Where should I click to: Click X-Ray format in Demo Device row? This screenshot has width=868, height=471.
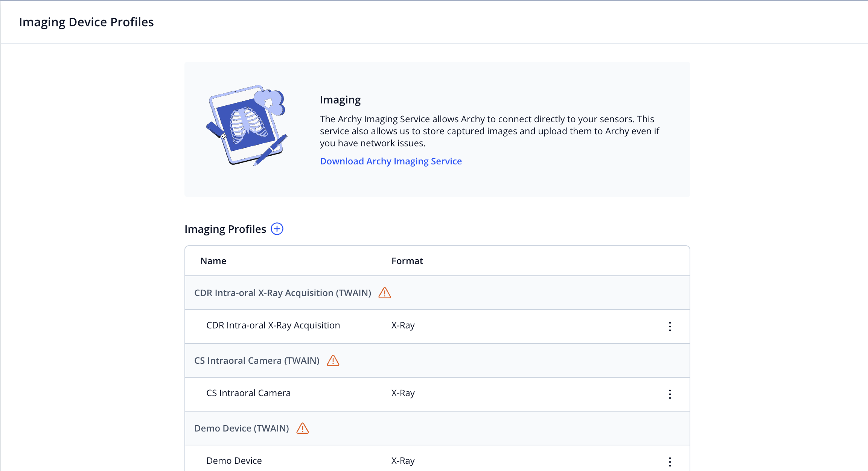click(403, 460)
